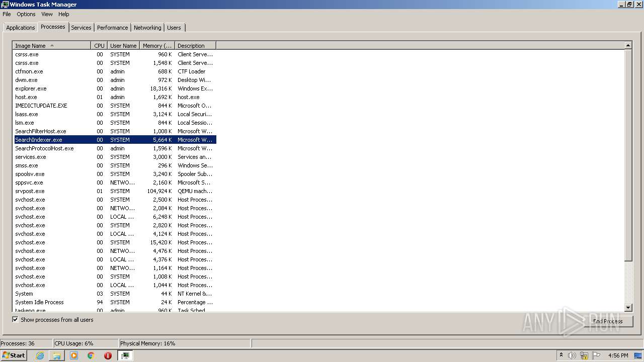Select SearchFilterHost.exe process
The image size is (644, 362).
point(115,131)
